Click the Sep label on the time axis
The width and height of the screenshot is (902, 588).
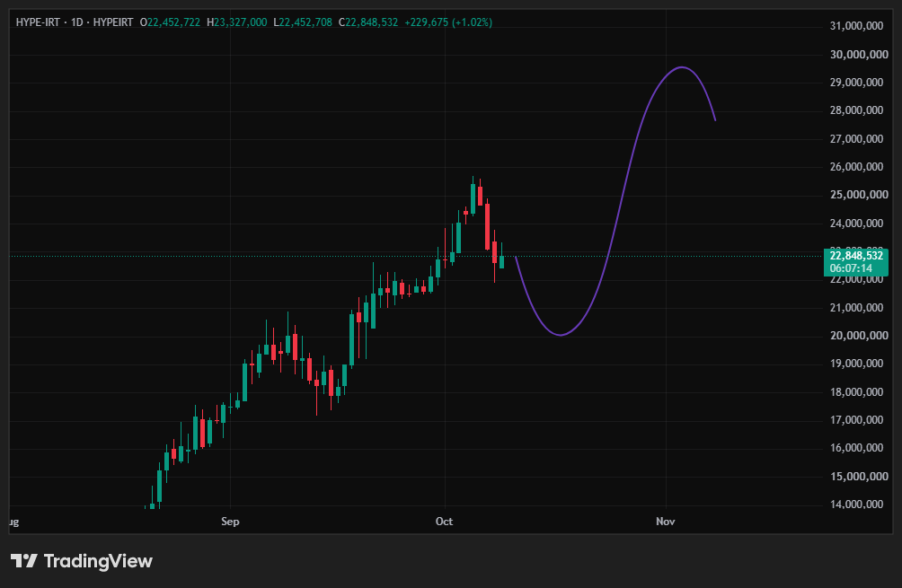(230, 522)
